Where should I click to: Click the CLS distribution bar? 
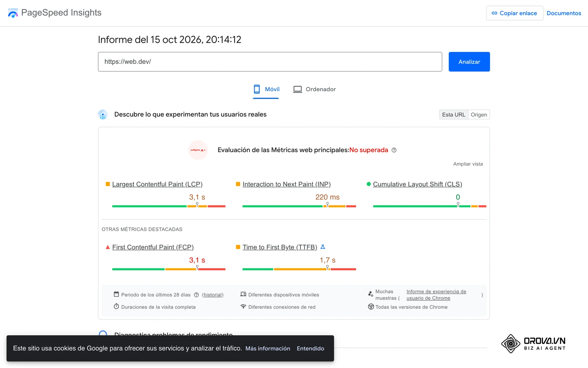tap(430, 206)
